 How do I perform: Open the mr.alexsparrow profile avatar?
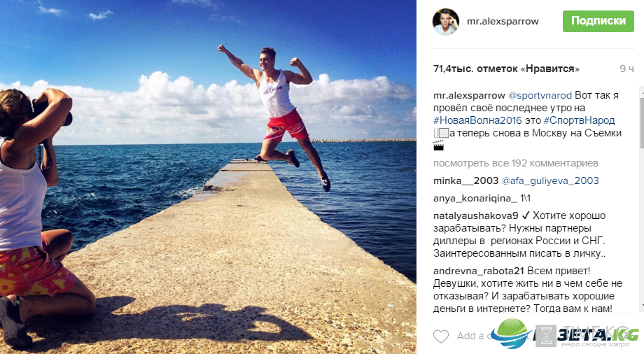pos(446,22)
